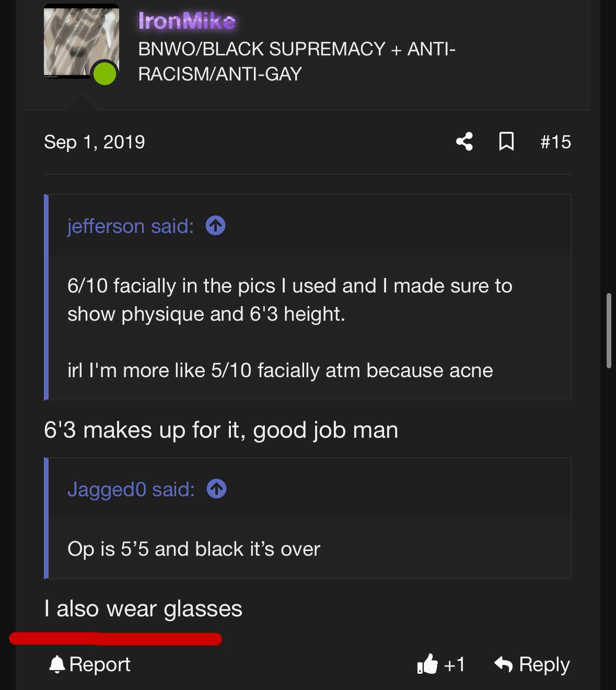
Task: Jump to jefferson's original post via the arrow icon
Action: [x=215, y=226]
